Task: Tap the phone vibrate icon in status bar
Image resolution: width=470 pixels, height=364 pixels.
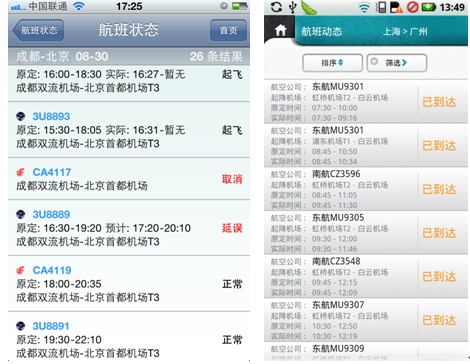Action: [x=381, y=7]
